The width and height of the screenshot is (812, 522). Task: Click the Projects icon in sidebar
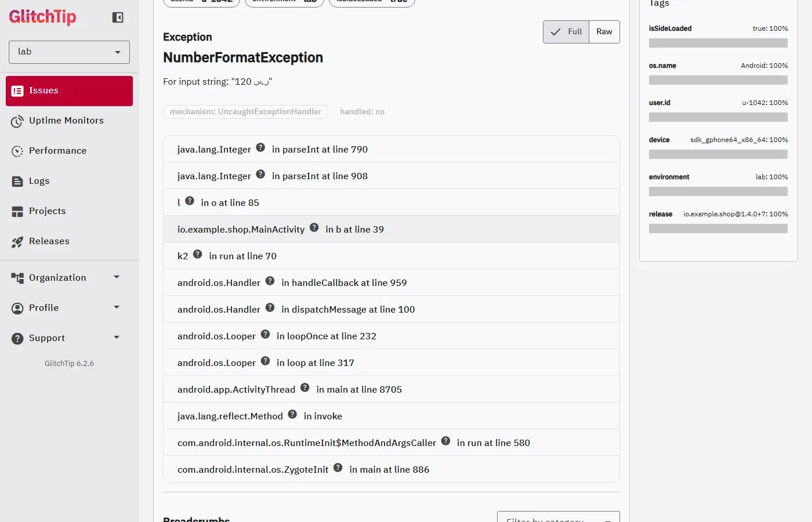coord(17,212)
